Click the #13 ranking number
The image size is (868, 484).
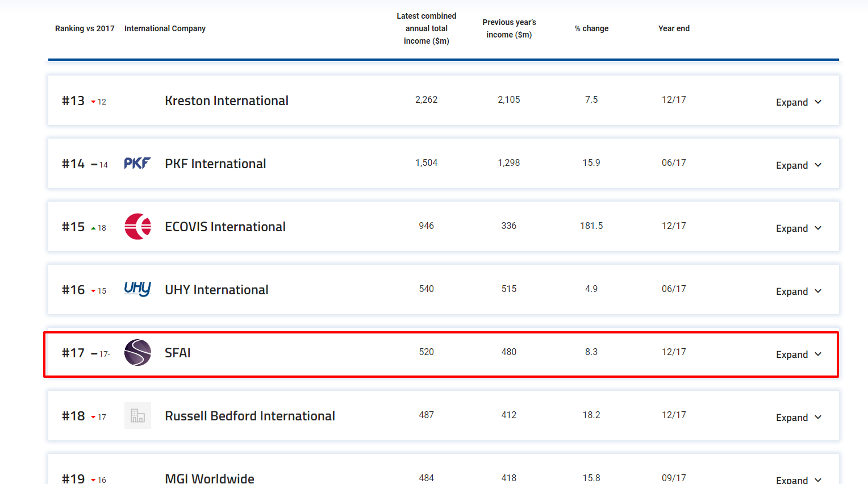pyautogui.click(x=73, y=101)
